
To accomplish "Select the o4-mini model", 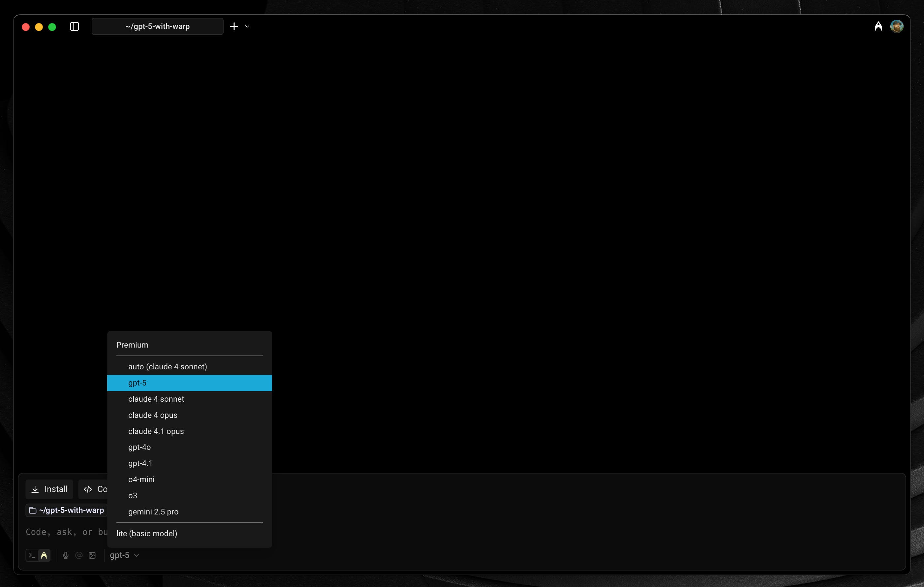I will 141,479.
